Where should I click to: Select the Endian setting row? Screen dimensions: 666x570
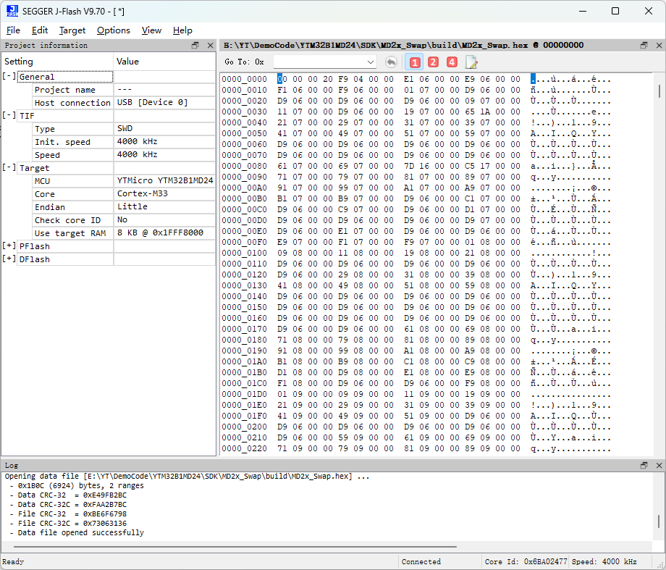pyautogui.click(x=124, y=207)
